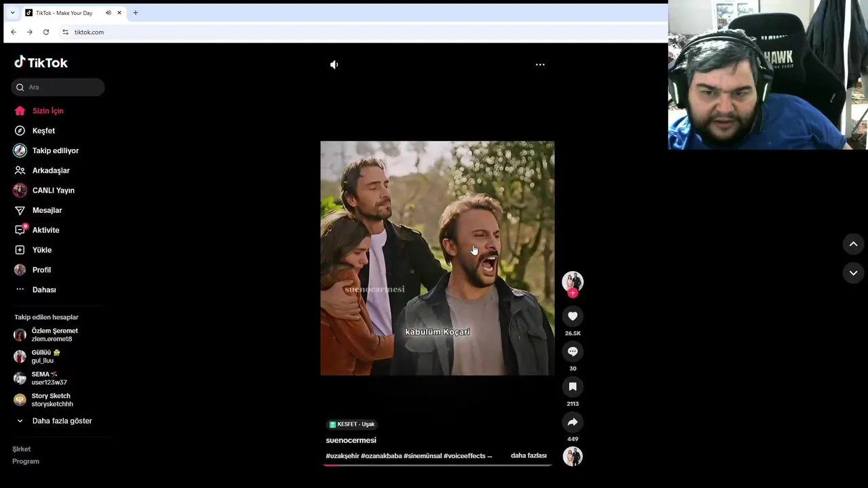
Task: Click the Aktivite icon with badge
Action: click(x=20, y=229)
